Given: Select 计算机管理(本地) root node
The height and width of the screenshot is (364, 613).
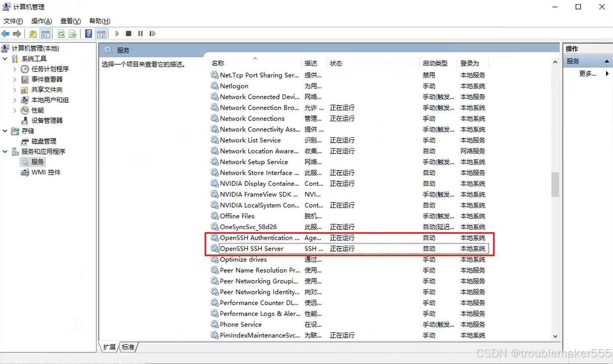Looking at the screenshot, I should click(x=35, y=48).
